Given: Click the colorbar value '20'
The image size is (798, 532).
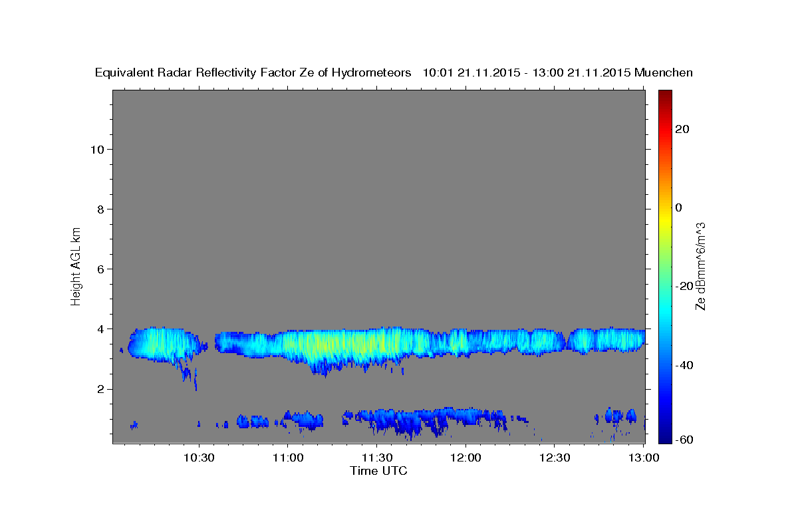Looking at the screenshot, I should [x=682, y=129].
